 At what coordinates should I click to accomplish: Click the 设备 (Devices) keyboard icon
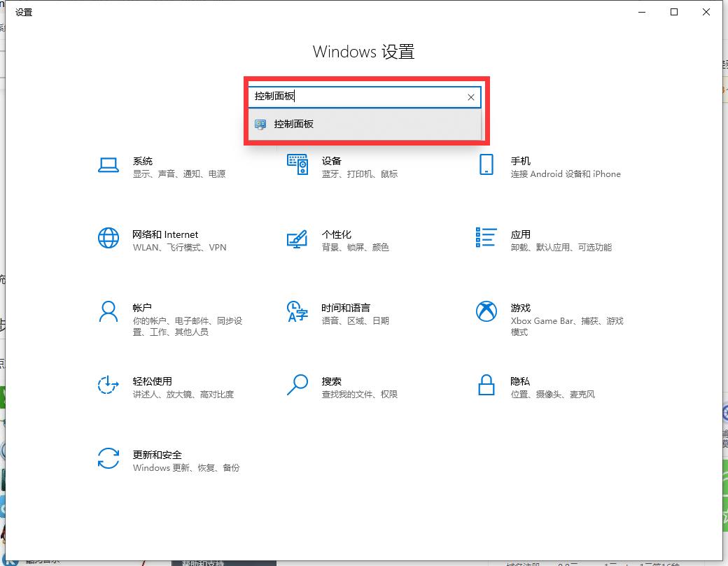click(297, 165)
